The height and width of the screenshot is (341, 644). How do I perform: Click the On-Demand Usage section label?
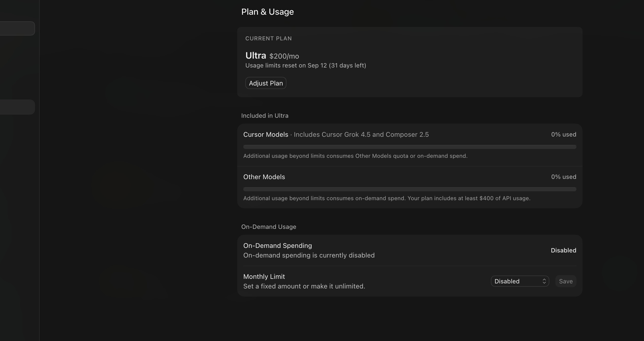269,227
